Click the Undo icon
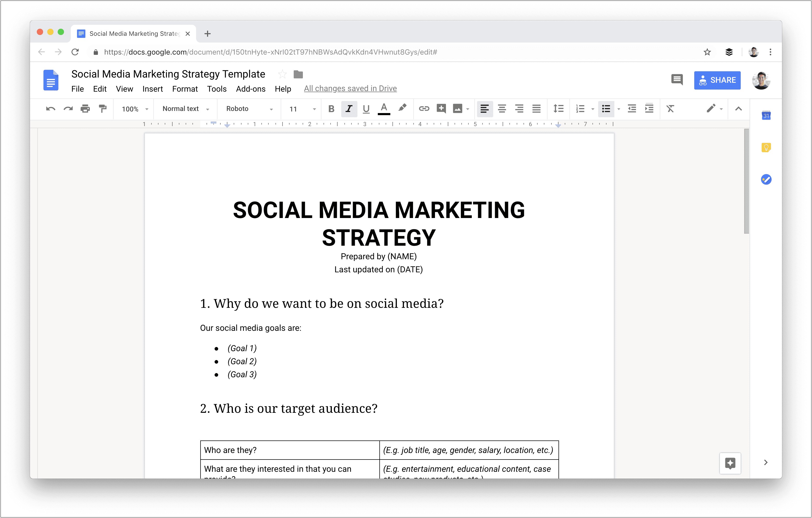Image resolution: width=812 pixels, height=518 pixels. (x=51, y=109)
